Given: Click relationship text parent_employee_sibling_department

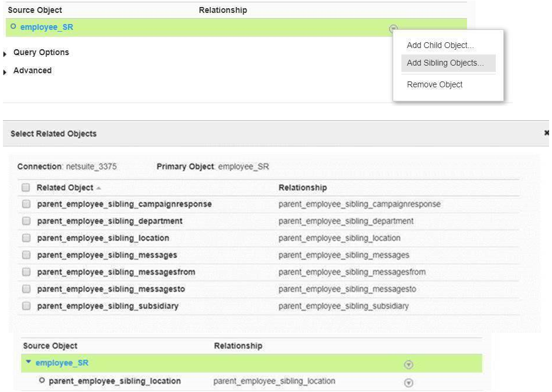Looking at the screenshot, I should 346,221.
